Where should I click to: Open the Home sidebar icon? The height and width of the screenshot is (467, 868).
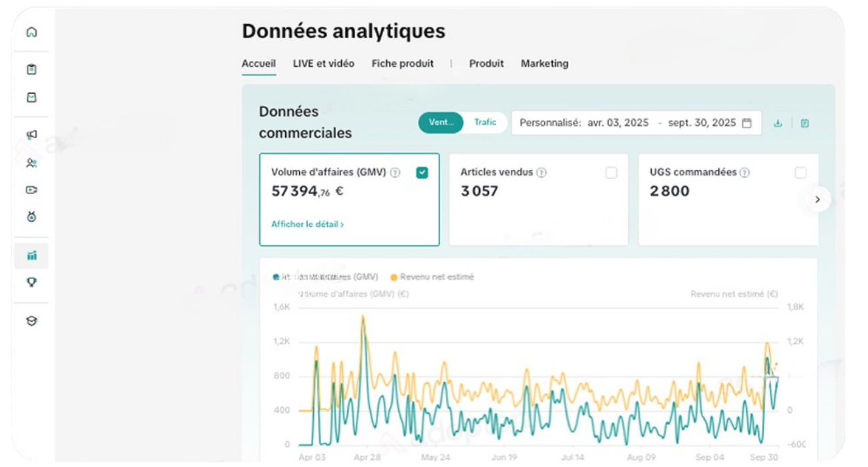click(x=31, y=32)
